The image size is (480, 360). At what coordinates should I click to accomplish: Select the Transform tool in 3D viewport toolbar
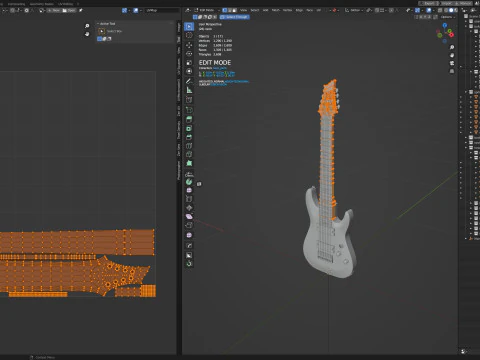point(189,71)
